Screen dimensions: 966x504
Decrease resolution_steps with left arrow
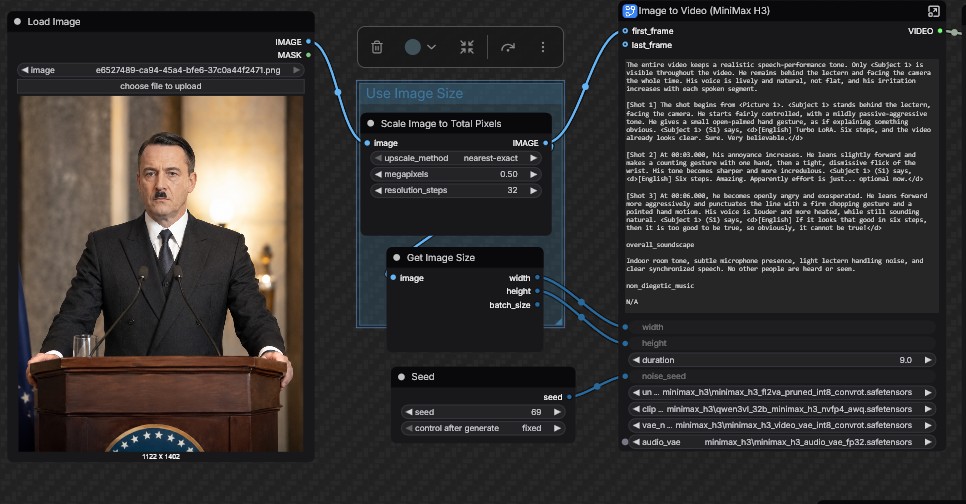click(377, 190)
